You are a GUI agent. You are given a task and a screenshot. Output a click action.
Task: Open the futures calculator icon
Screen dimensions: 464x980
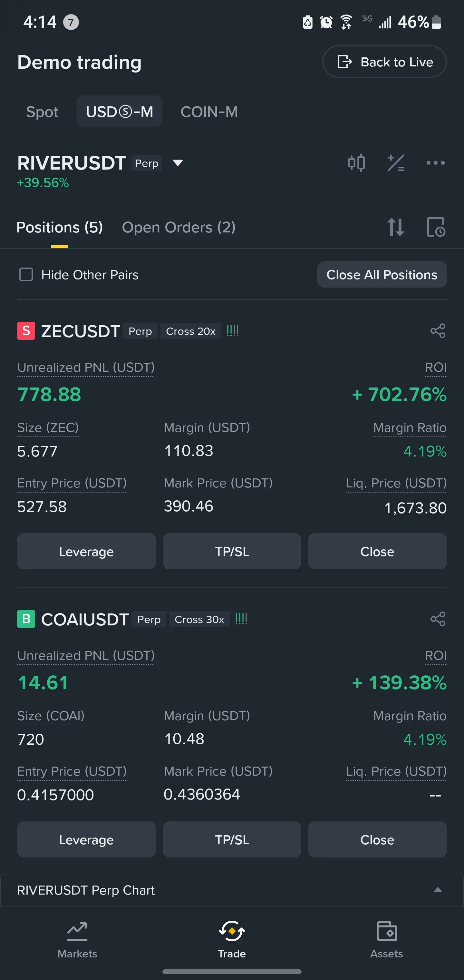pos(396,163)
